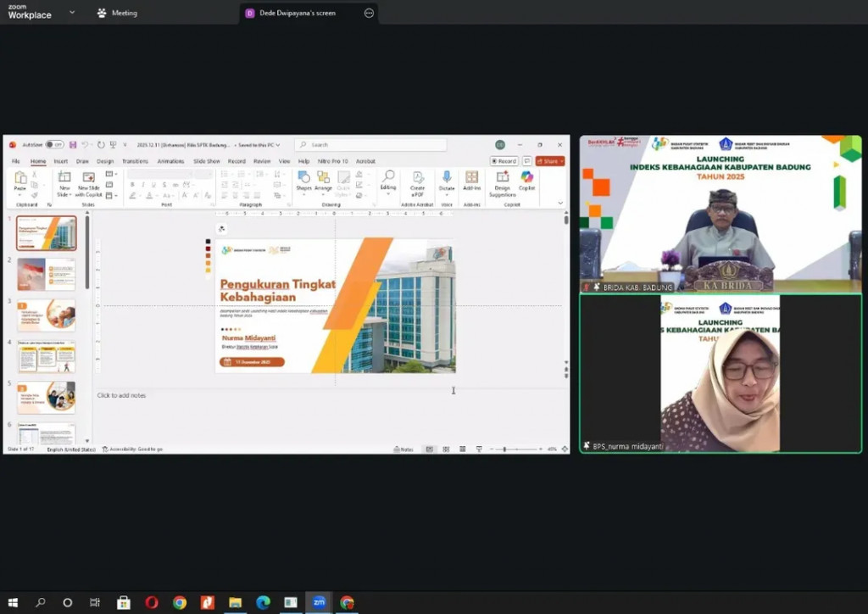This screenshot has width=868, height=614.
Task: Toggle the AutoSave switch
Action: [x=53, y=145]
